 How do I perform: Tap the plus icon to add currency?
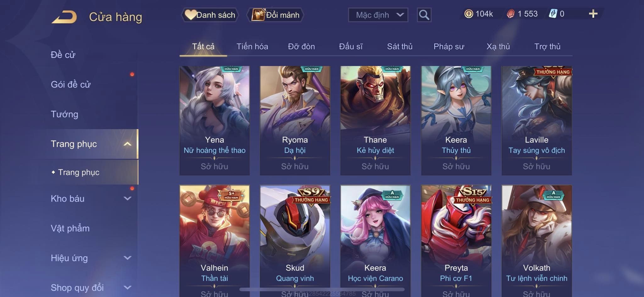coord(593,14)
